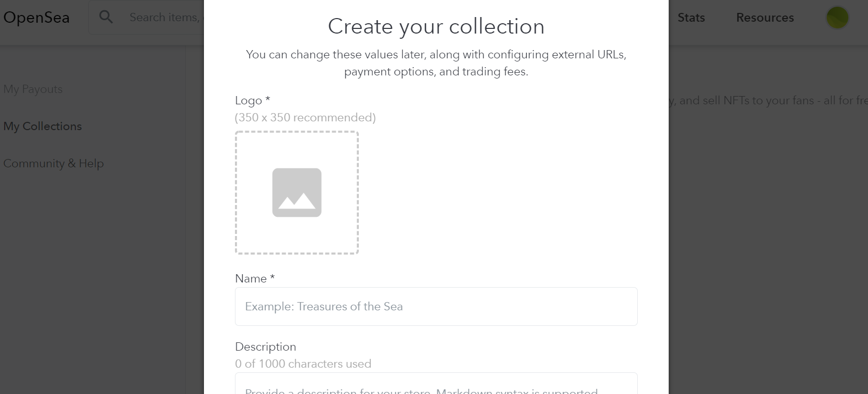Click the characters used counter text
This screenshot has width=868, height=394.
pos(303,364)
